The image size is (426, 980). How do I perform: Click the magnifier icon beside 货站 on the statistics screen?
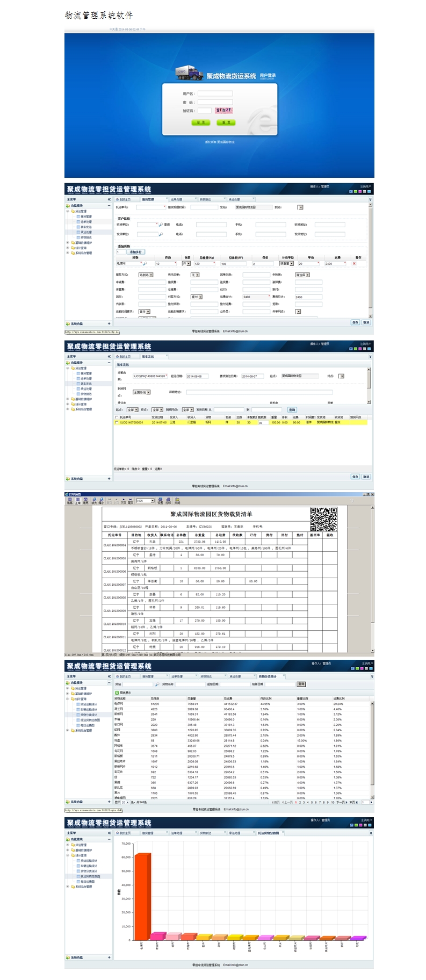157,684
